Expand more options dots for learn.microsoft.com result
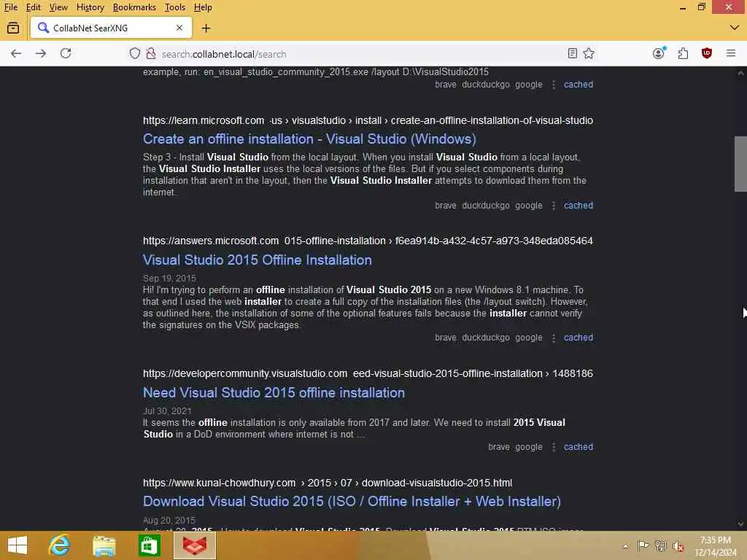The height and width of the screenshot is (560, 747). point(554,205)
